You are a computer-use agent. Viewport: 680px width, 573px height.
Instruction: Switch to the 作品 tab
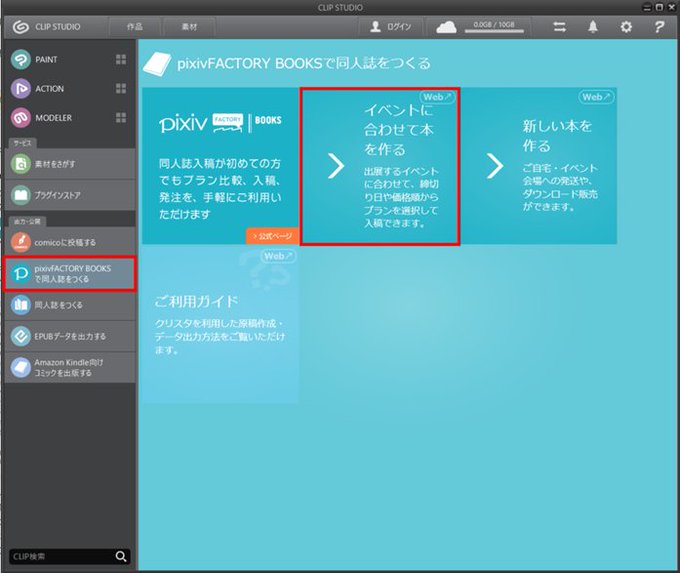point(134,27)
